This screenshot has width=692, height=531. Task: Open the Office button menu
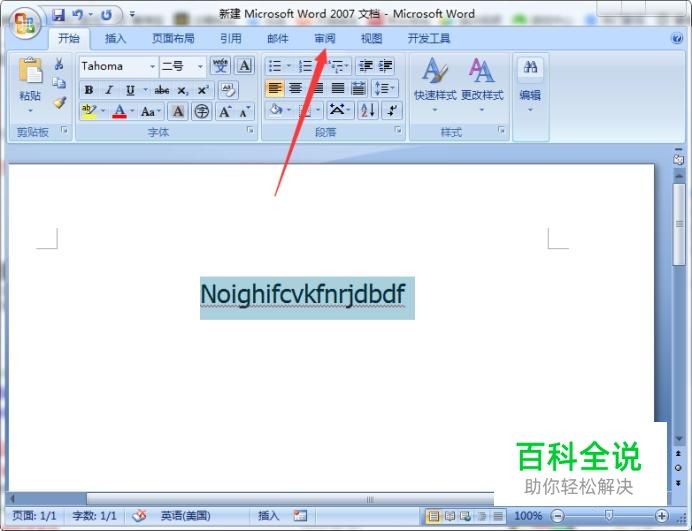[x=25, y=23]
